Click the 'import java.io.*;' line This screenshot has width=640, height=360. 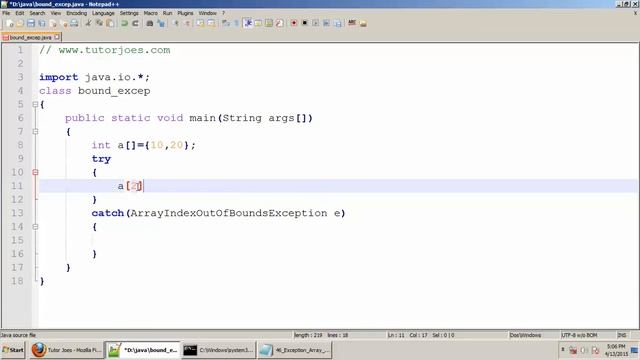(x=95, y=77)
